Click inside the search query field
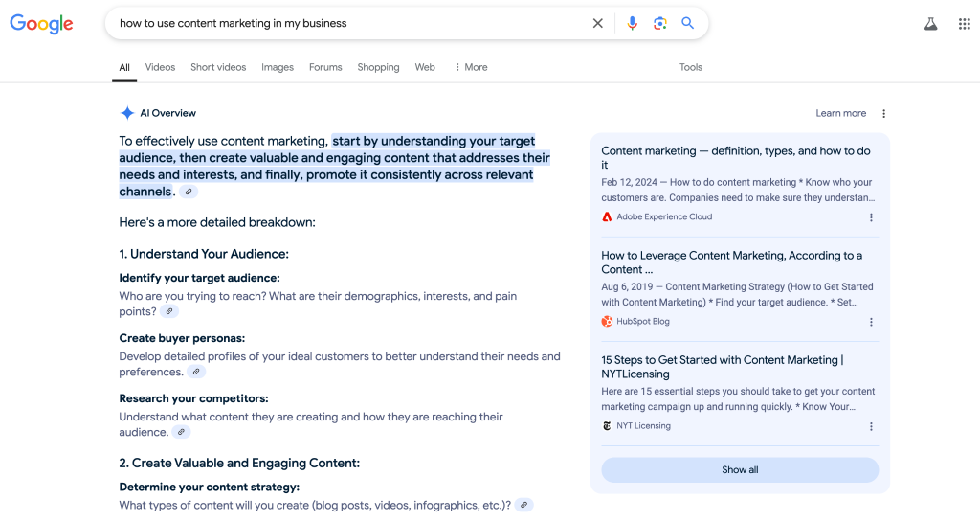 click(345, 23)
